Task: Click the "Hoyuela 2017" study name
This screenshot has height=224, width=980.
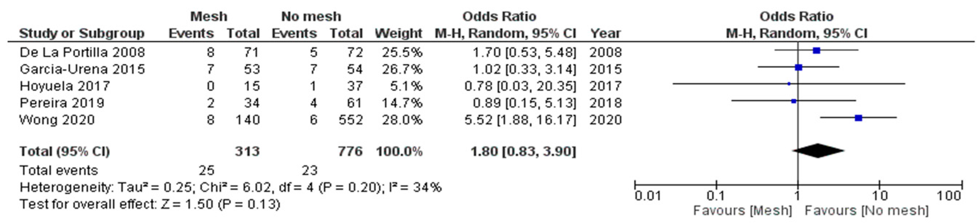Action: point(65,86)
